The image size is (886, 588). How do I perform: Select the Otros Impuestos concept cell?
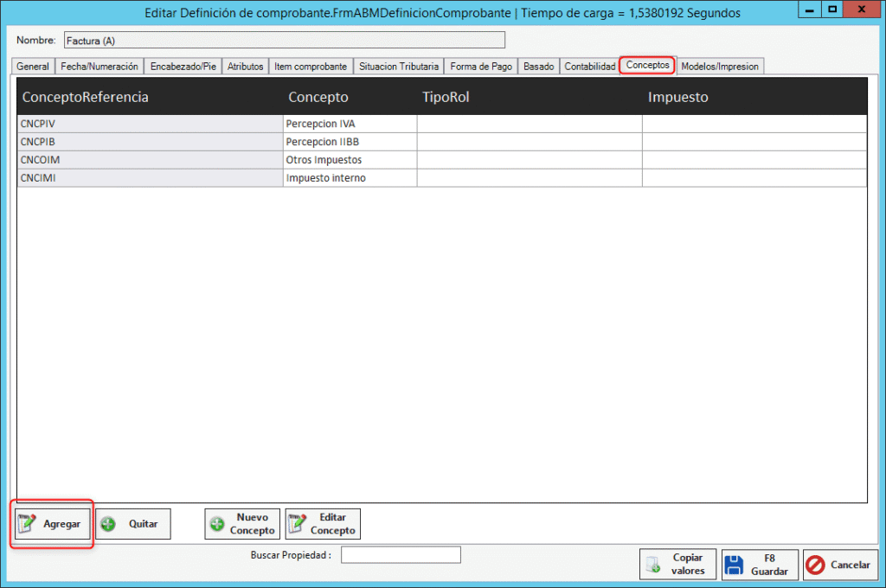point(350,160)
